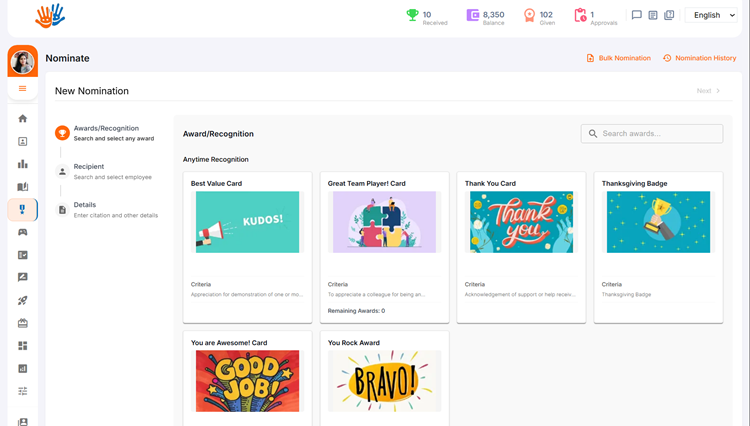Open the game controller icon in sidebar
This screenshot has height=426, width=750.
(23, 232)
